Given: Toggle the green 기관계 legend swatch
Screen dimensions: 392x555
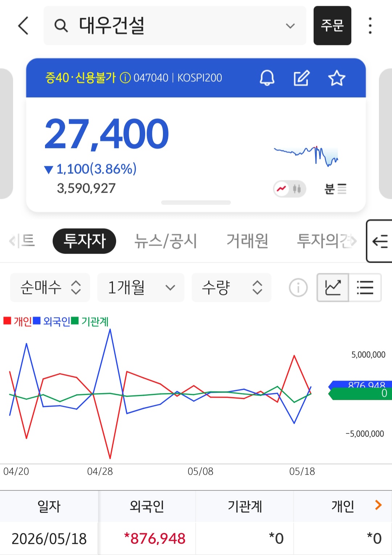Looking at the screenshot, I should tap(75, 321).
